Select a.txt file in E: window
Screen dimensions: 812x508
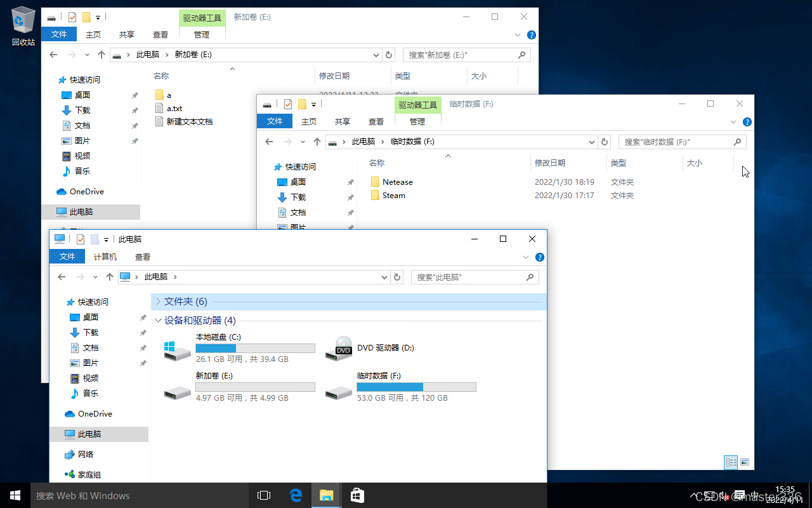(x=174, y=109)
